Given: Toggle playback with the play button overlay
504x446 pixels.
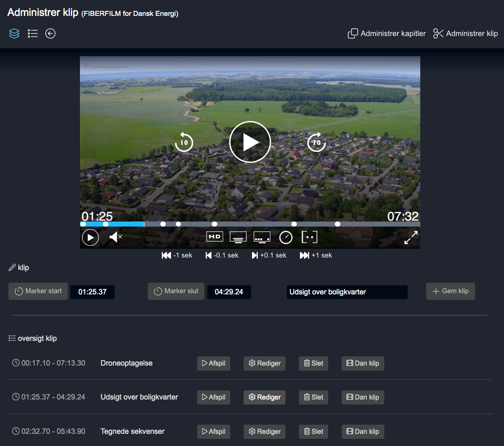Looking at the screenshot, I should 250,142.
